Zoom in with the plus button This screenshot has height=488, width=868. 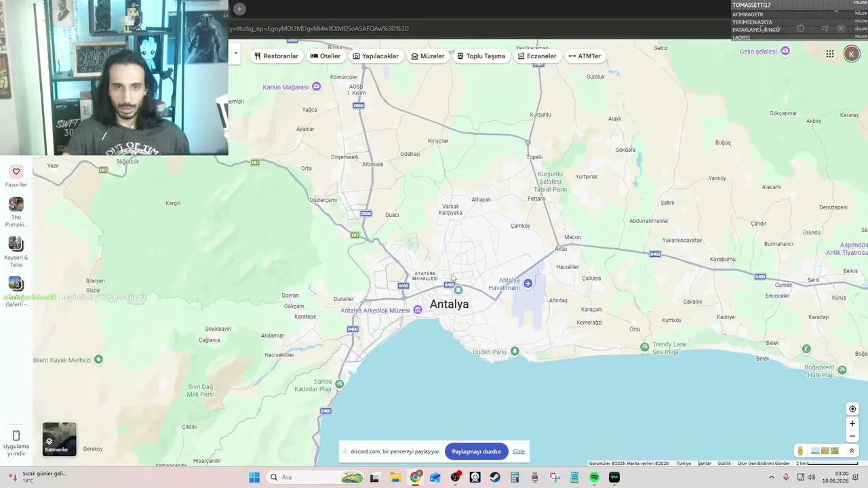coord(852,424)
